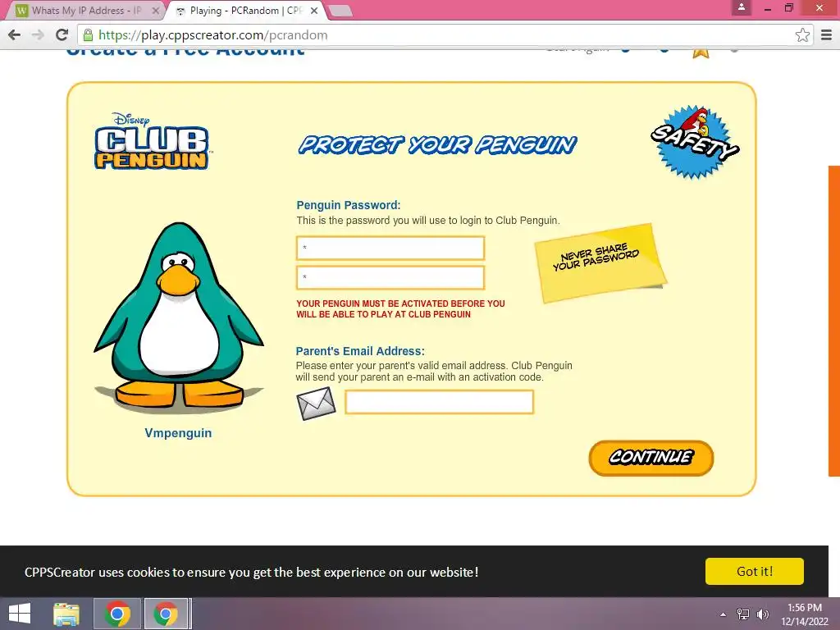840x630 pixels.
Task: Click the volume speaker tray icon
Action: [762, 614]
